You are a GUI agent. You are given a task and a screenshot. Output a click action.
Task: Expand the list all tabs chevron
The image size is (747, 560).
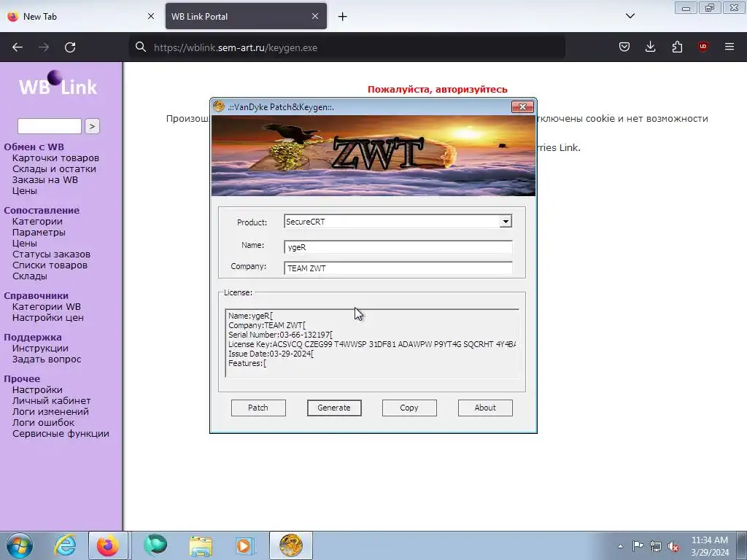630,16
